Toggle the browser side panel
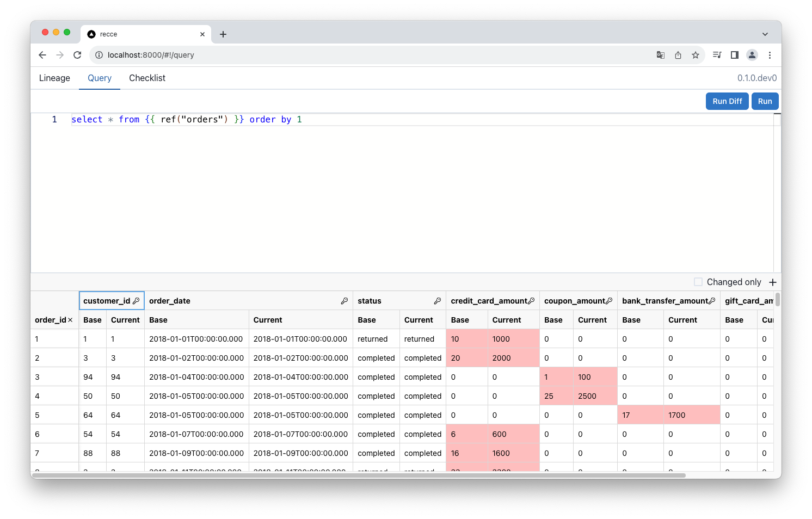 pyautogui.click(x=735, y=55)
